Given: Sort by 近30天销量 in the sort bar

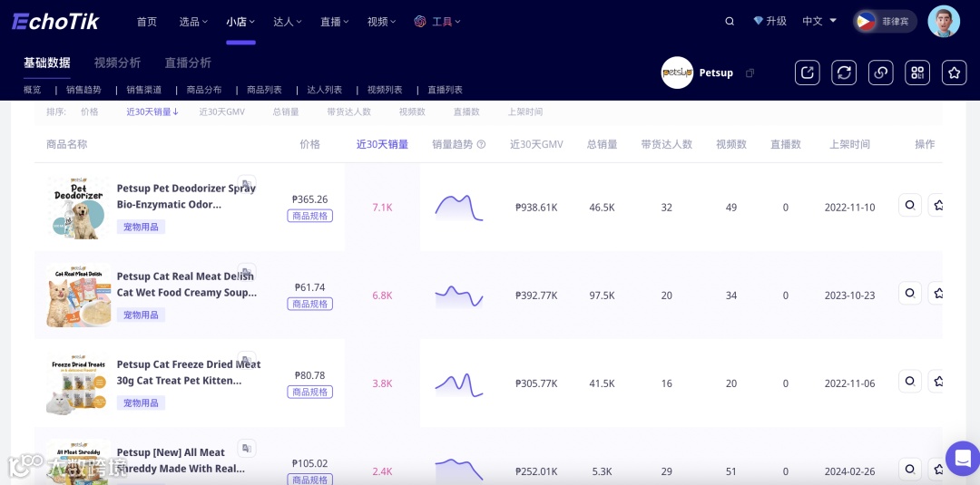Looking at the screenshot, I should [x=152, y=112].
